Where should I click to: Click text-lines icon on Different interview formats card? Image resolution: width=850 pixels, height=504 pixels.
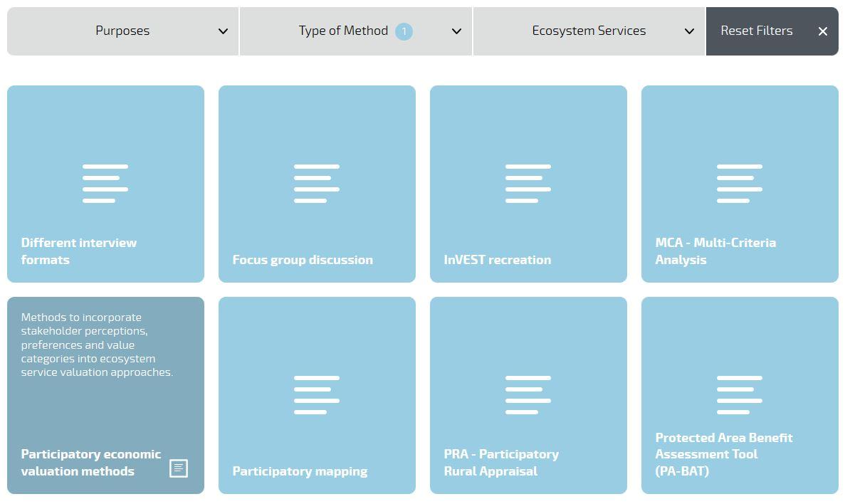(x=105, y=183)
